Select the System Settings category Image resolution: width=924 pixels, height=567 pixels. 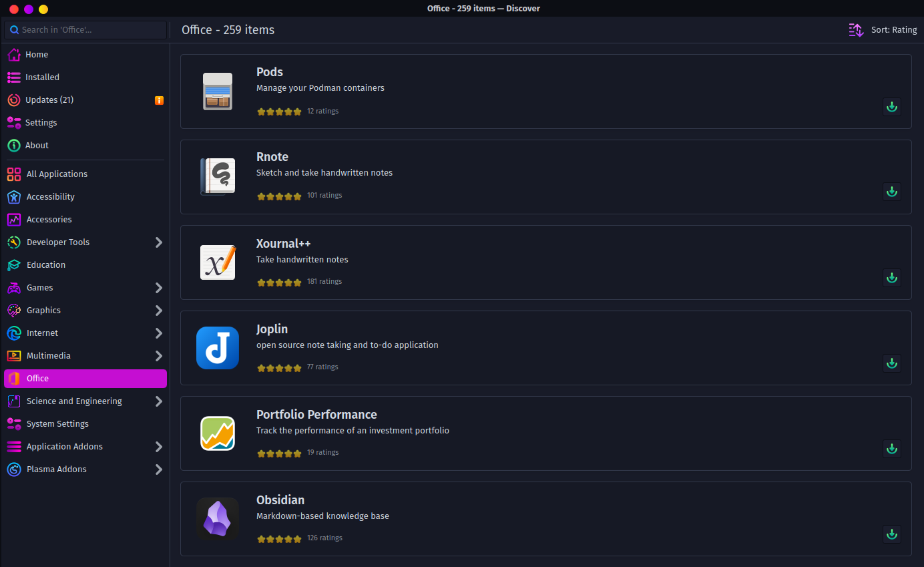point(85,424)
